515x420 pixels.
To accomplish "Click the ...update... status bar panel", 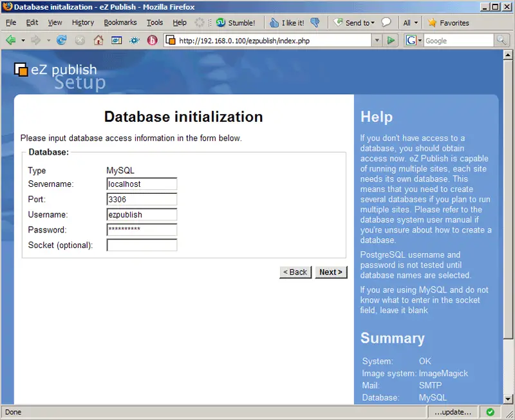I will click(453, 412).
